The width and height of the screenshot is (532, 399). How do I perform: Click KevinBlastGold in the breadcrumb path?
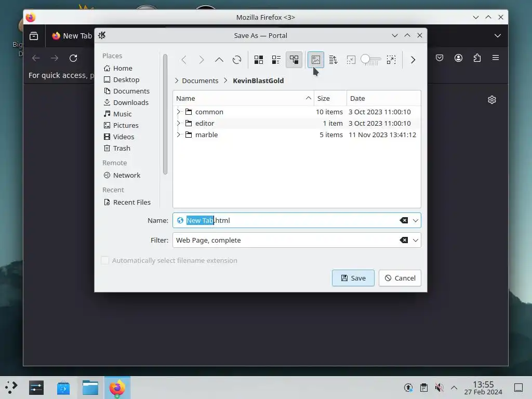pyautogui.click(x=258, y=81)
